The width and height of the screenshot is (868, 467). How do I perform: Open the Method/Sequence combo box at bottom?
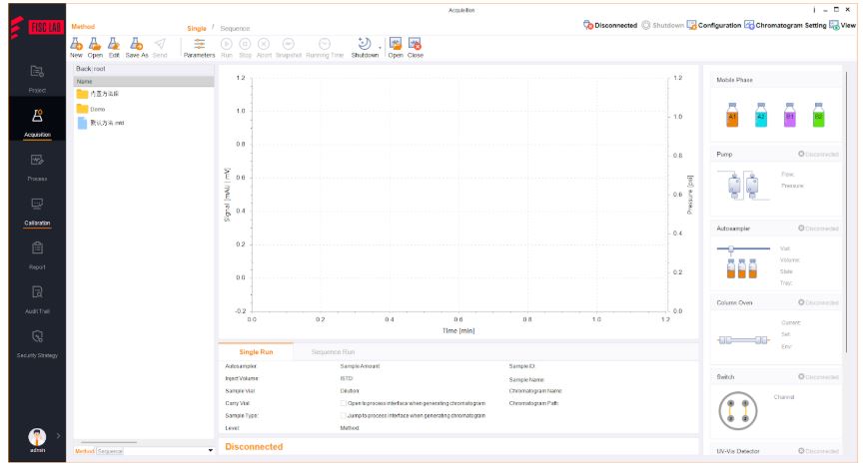click(x=155, y=451)
